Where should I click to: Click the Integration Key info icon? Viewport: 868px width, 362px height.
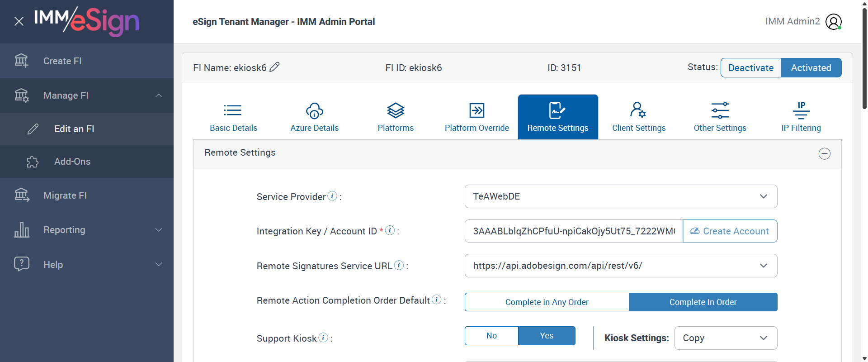(x=390, y=230)
